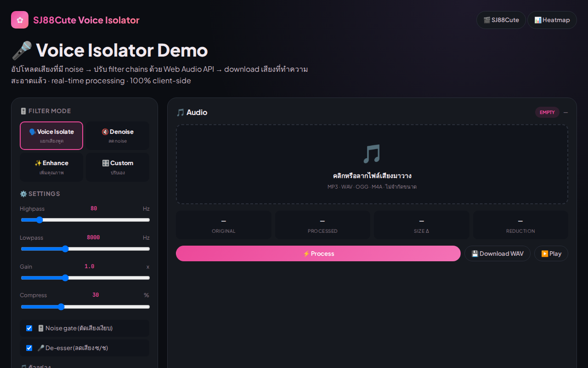
Task: Toggle the Noise gate checkbox
Action: [29, 328]
